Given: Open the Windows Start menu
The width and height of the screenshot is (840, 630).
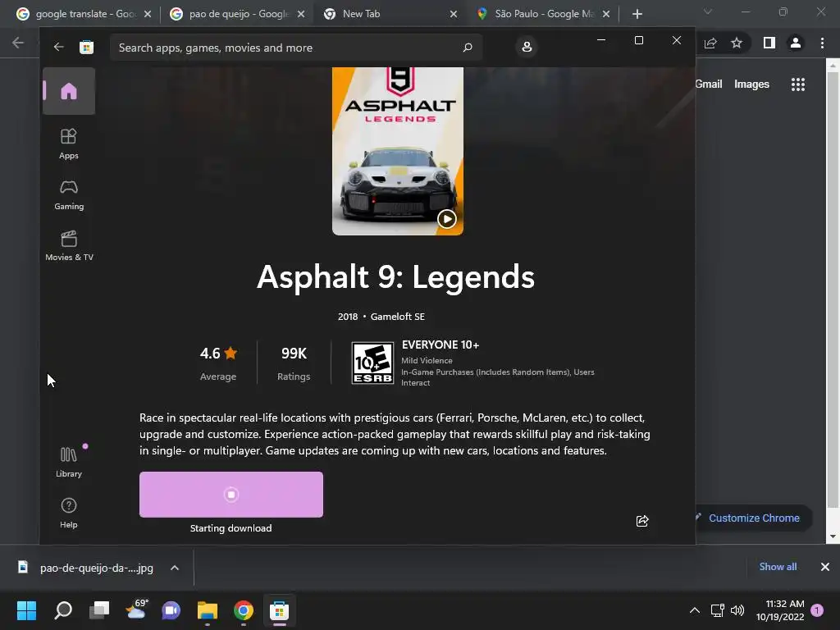Looking at the screenshot, I should point(26,610).
